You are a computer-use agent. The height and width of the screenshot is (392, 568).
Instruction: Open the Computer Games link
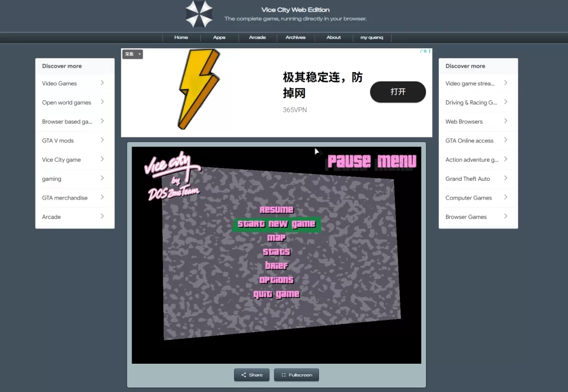click(x=469, y=197)
